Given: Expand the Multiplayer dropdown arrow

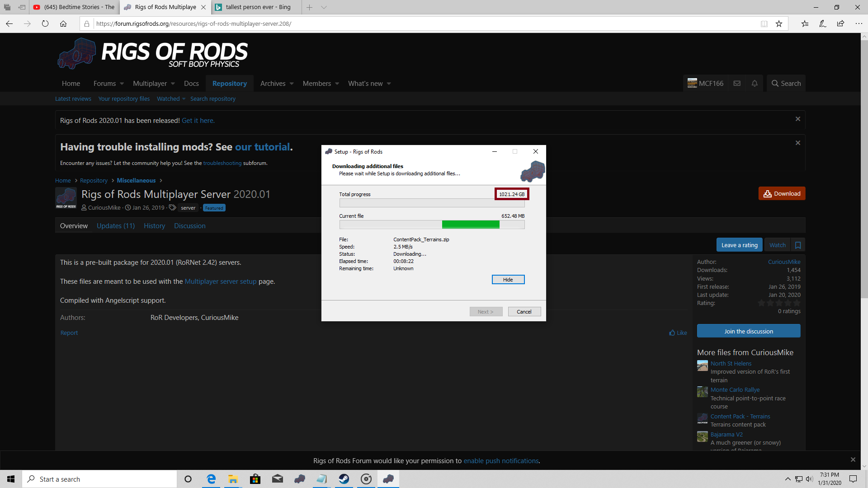Looking at the screenshot, I should point(173,84).
